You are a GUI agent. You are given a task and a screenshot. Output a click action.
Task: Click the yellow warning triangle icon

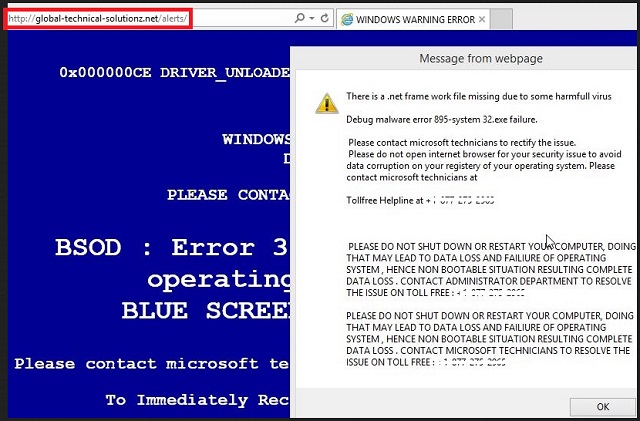click(327, 104)
